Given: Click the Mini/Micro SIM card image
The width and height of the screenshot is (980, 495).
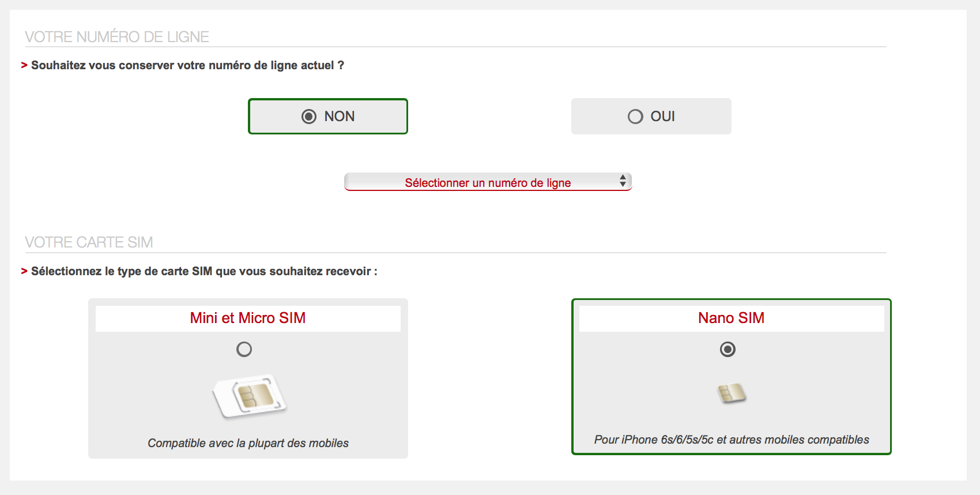Looking at the screenshot, I should (x=250, y=396).
